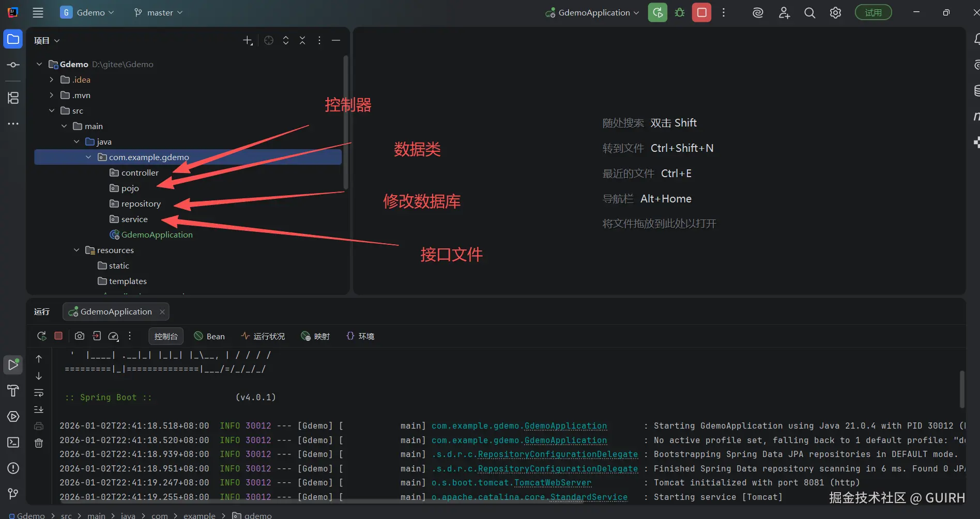The height and width of the screenshot is (519, 980).
Task: Open the Build hammer tool window
Action: 13,390
